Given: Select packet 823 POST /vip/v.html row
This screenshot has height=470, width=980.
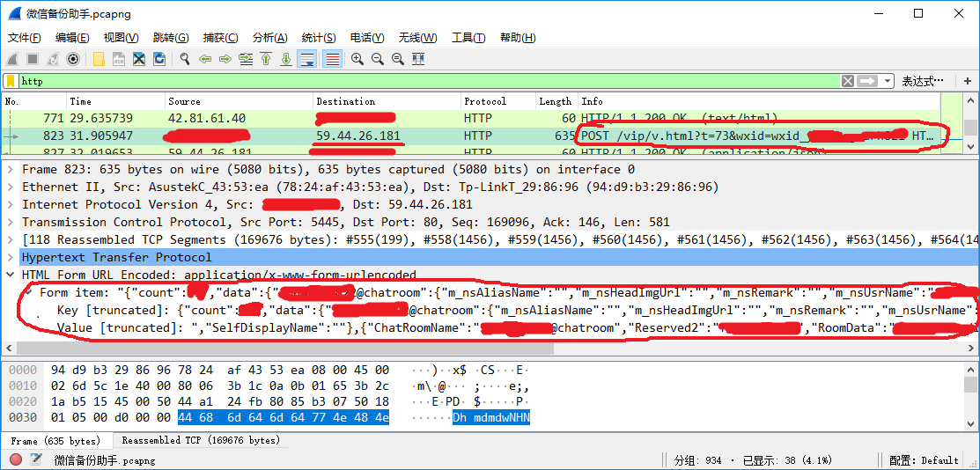Looking at the screenshot, I should coord(471,136).
